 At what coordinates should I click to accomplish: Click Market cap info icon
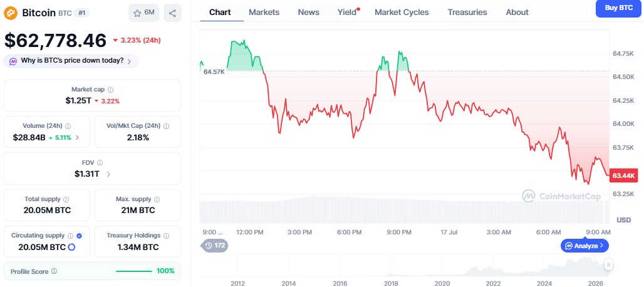pyautogui.click(x=110, y=90)
